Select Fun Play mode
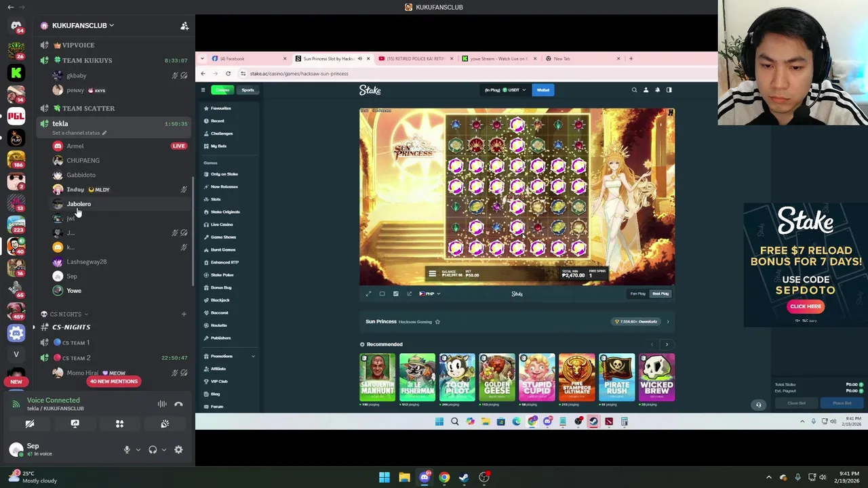 (638, 293)
